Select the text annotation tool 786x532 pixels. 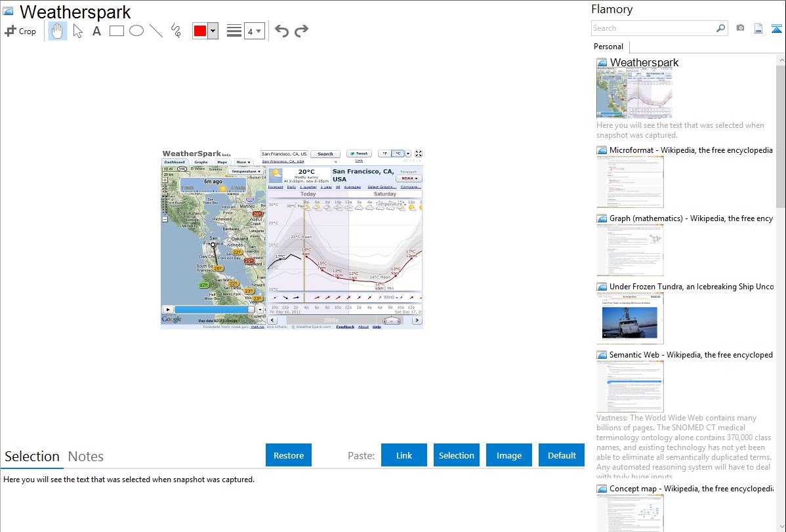coord(96,31)
